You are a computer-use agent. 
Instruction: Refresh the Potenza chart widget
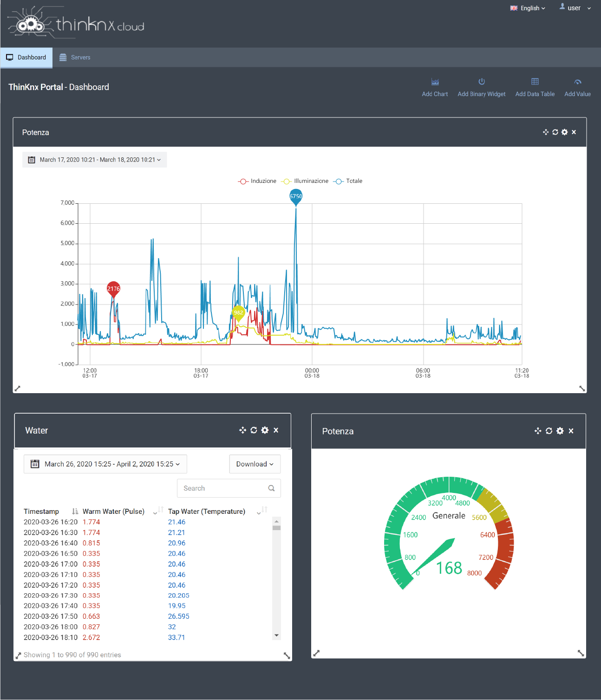555,132
